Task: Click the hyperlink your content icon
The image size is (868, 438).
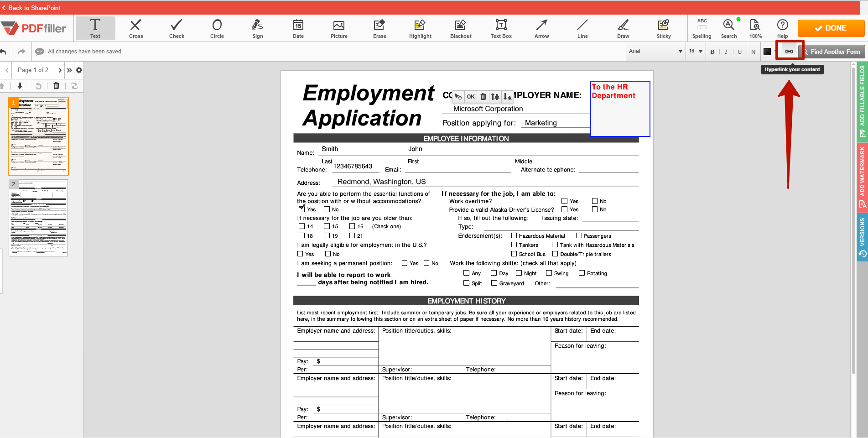Action: click(x=789, y=52)
